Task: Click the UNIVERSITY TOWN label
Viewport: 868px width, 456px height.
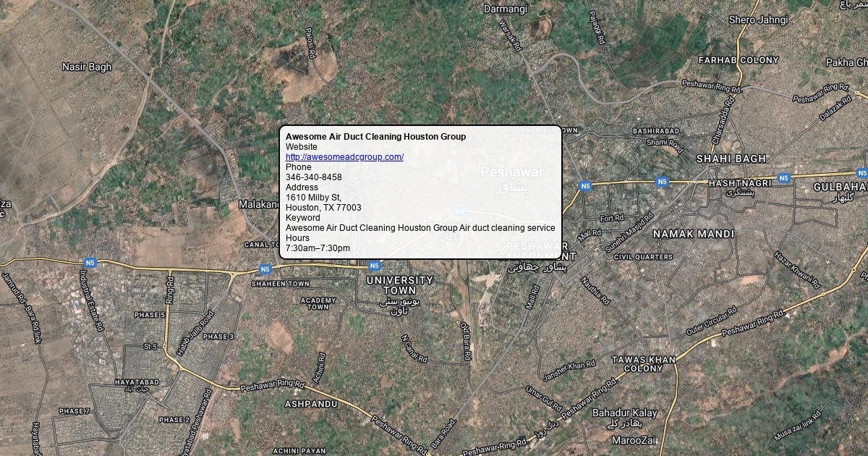Action: point(400,285)
